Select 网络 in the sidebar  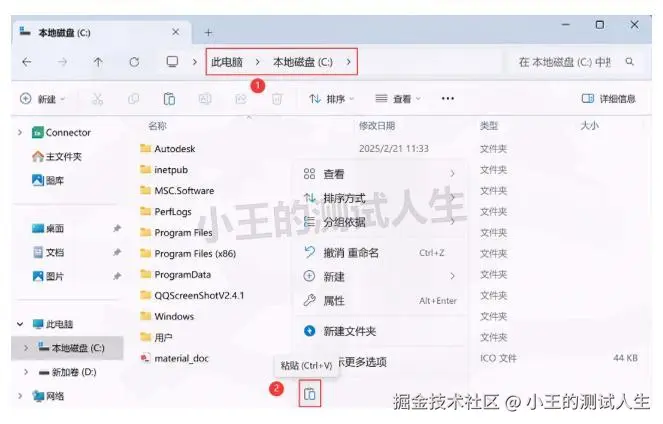click(49, 396)
